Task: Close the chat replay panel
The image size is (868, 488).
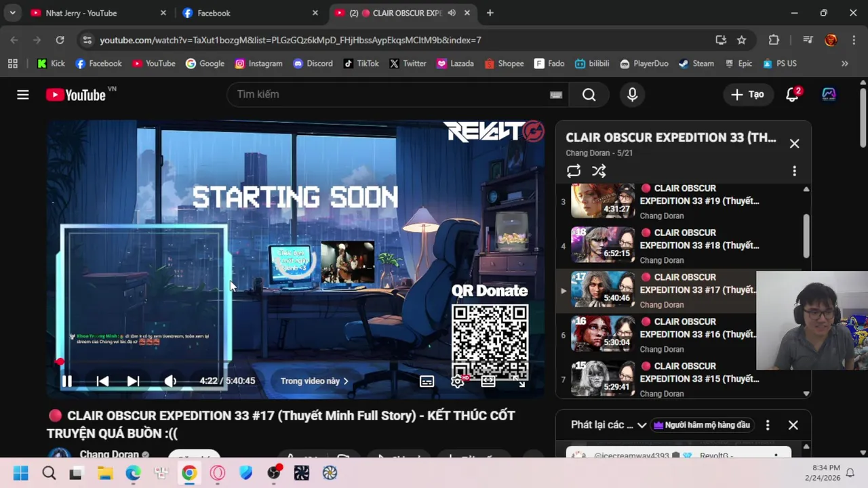Action: click(x=793, y=425)
